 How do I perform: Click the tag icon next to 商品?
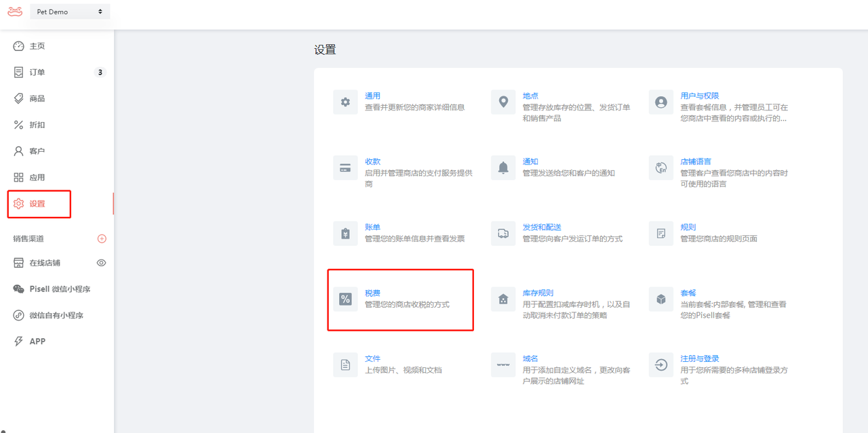18,98
